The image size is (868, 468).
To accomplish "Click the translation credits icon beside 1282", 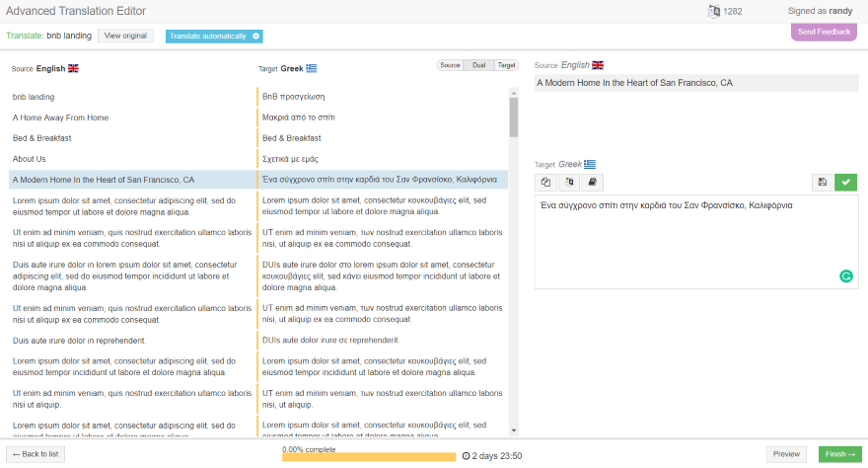I will 714,12.
